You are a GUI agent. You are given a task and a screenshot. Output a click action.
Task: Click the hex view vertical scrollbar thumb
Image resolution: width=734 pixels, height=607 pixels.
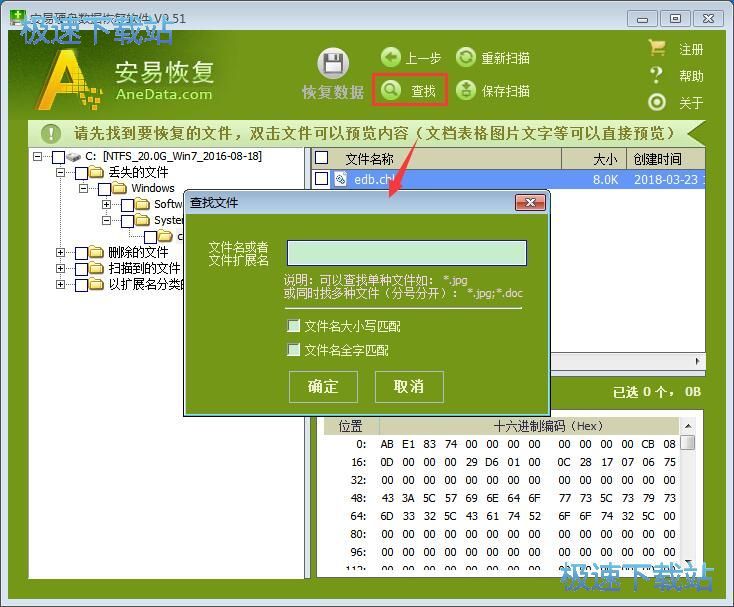(x=688, y=442)
